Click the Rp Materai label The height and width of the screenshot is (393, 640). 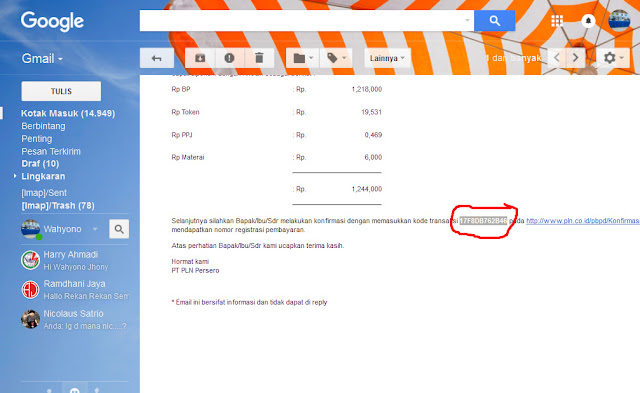[x=188, y=157]
